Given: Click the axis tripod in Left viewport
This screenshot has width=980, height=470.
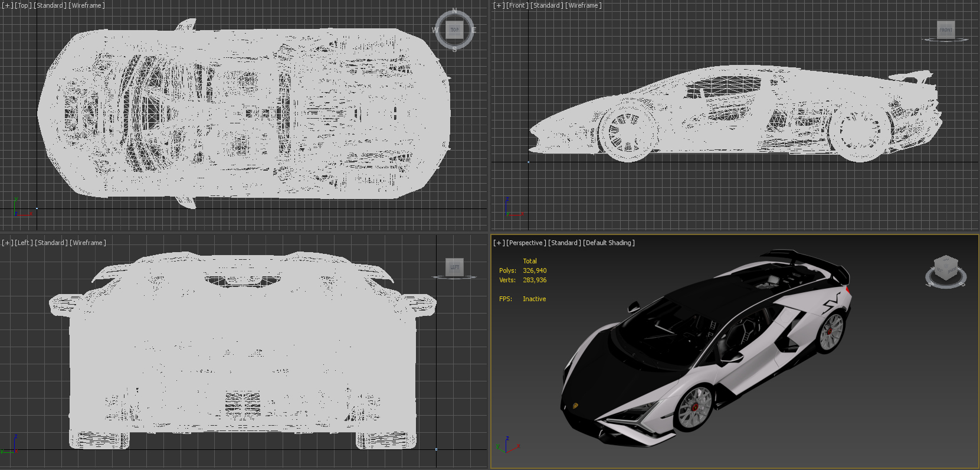Looking at the screenshot, I should (10, 444).
